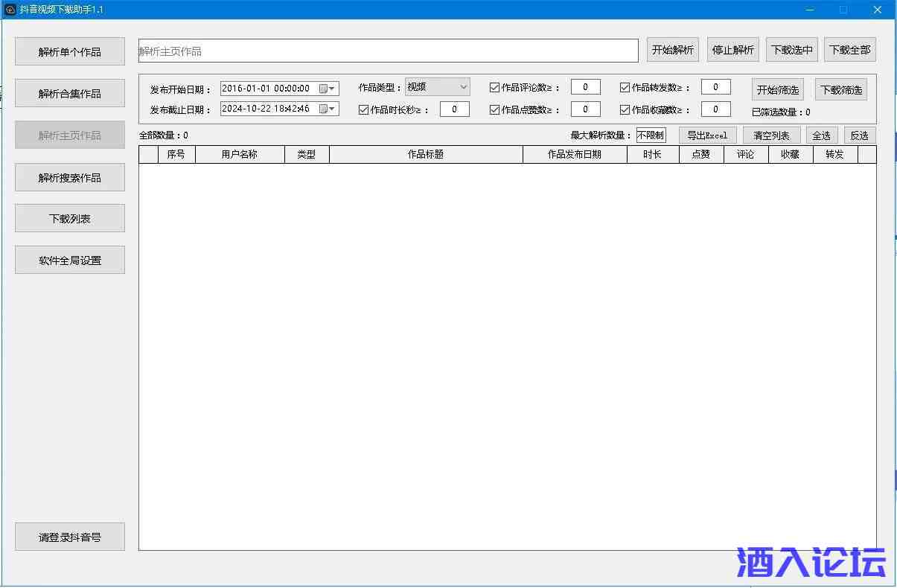Viewport: 897px width, 588px height.
Task: Open calendar picker for 发布截止日期
Action: (327, 109)
